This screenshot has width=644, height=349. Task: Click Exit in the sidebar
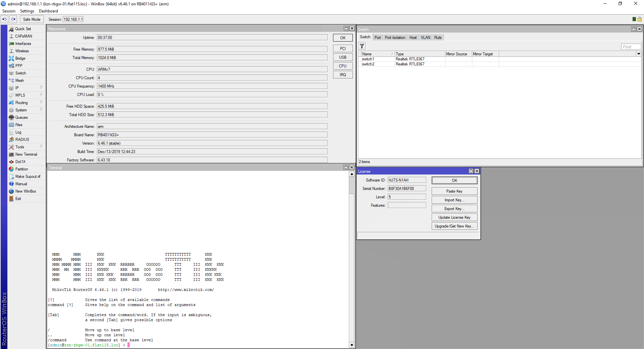[x=18, y=199]
